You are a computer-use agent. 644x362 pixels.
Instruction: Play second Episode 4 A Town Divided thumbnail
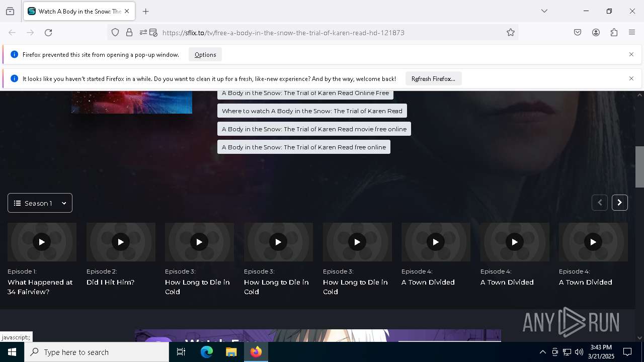(x=515, y=242)
